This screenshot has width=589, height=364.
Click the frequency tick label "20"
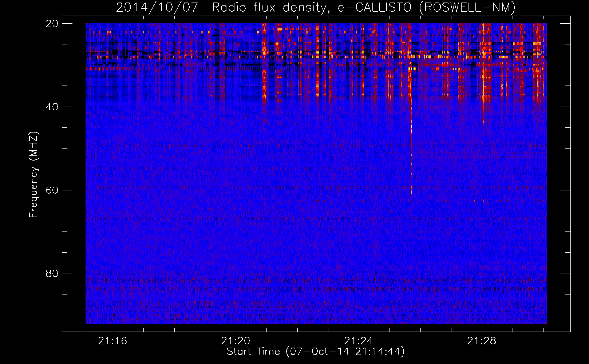52,24
